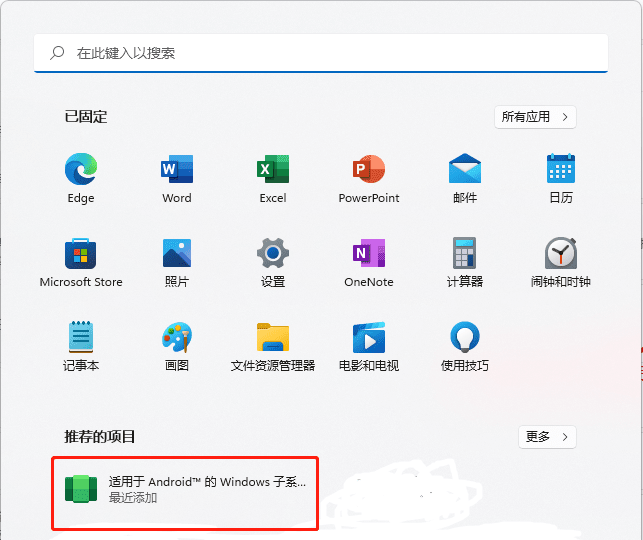The width and height of the screenshot is (643, 540).
Task: Click the search box 在此键入以搜索
Action: click(x=321, y=53)
